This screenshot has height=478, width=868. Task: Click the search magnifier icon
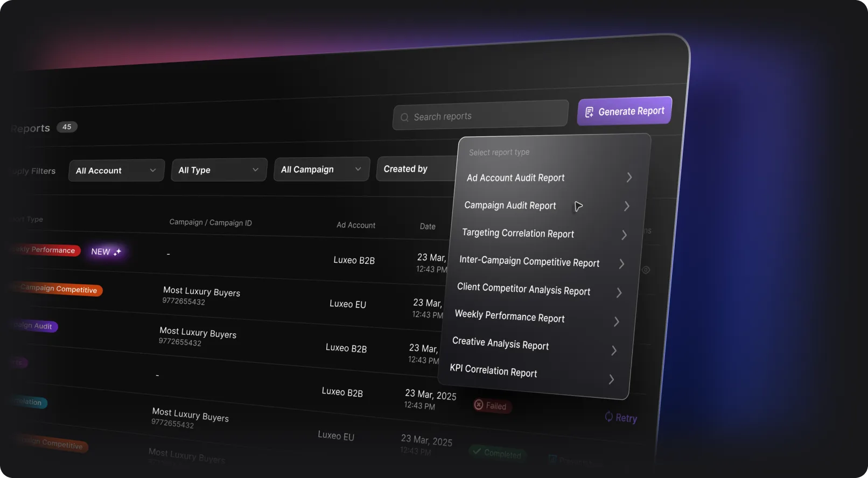tap(404, 117)
